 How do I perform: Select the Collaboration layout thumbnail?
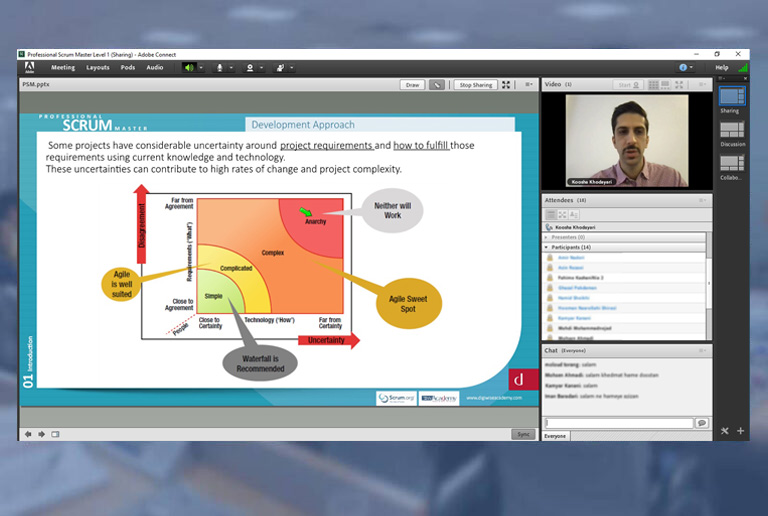732,164
